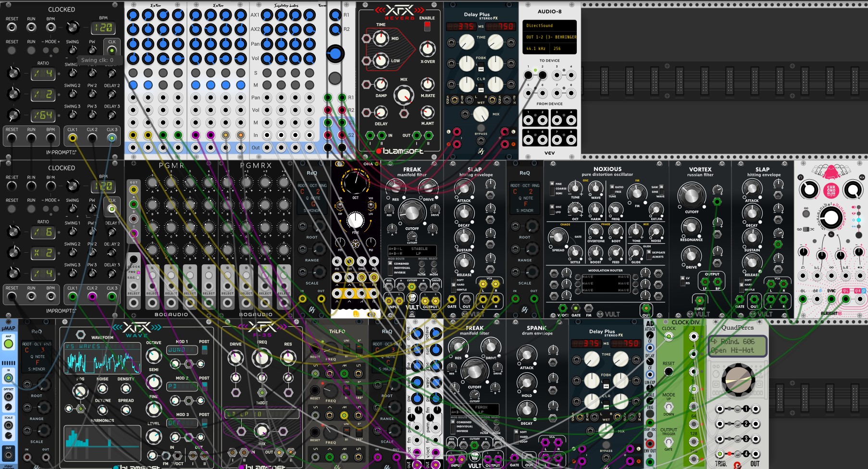Click the X-OVER knob on XFX Reverb
The image size is (868, 469).
[427, 49]
